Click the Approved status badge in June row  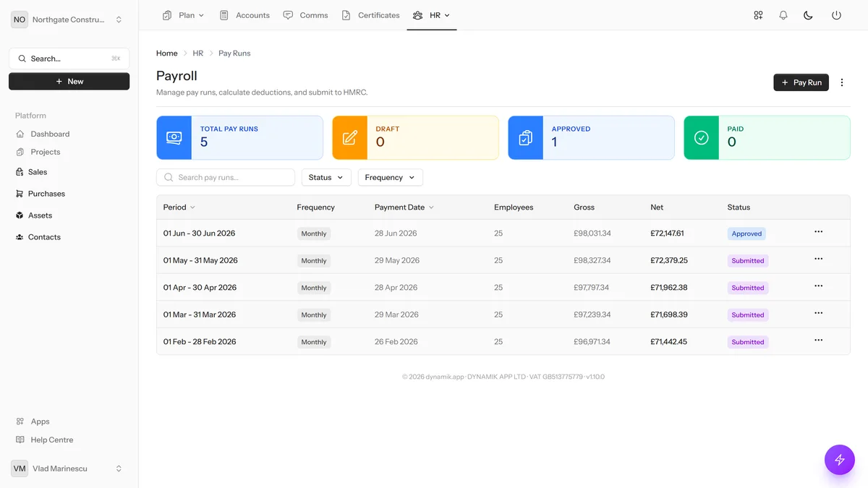pos(746,234)
